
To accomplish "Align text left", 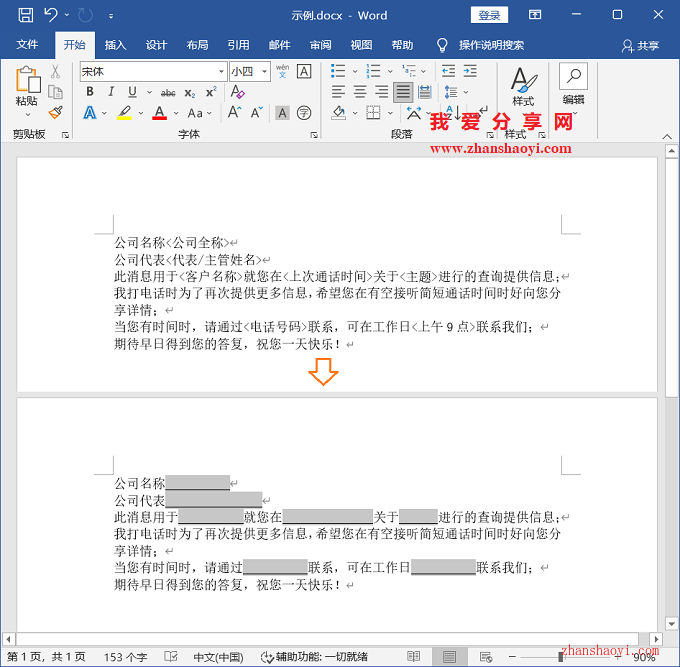I will 338,92.
